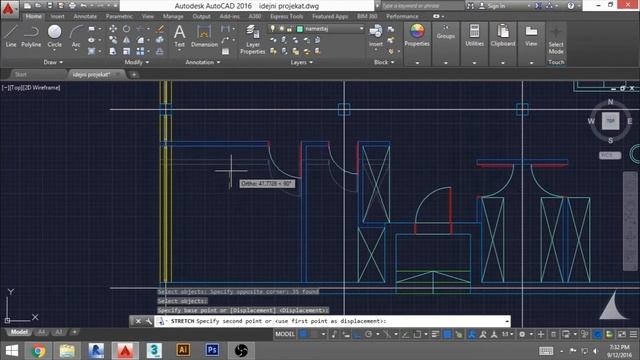Screen dimensions: 640x360
Task: Click the Top face of ViewCube
Action: (x=610, y=121)
